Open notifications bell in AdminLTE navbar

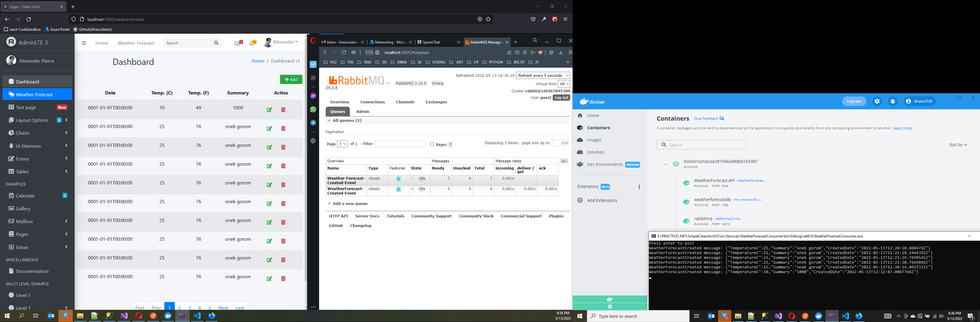[x=252, y=43]
